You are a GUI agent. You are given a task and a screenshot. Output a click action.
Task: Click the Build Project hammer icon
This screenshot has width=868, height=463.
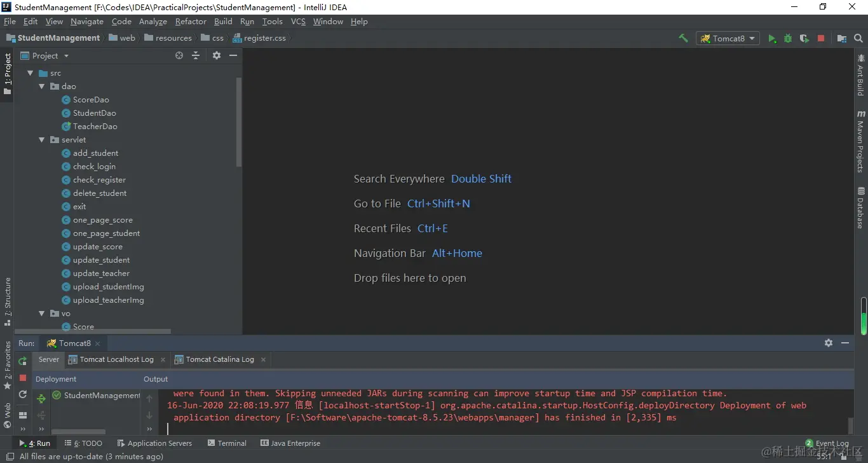pos(683,38)
